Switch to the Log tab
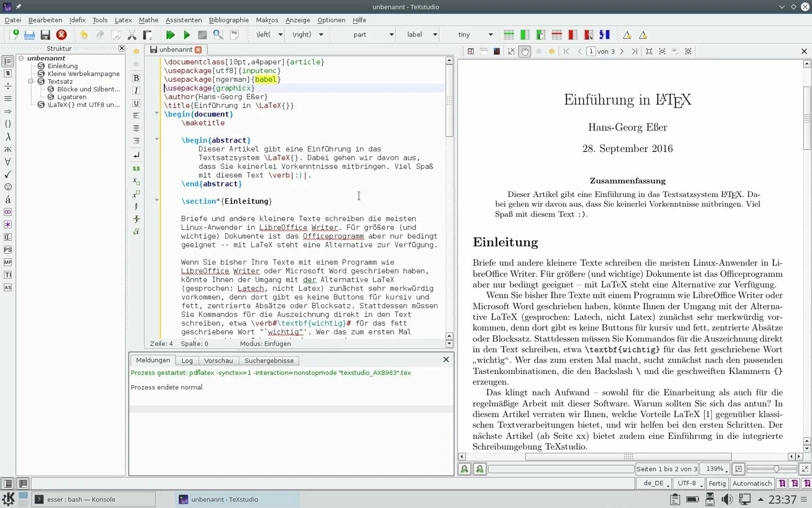This screenshot has width=812, height=508. click(x=187, y=361)
